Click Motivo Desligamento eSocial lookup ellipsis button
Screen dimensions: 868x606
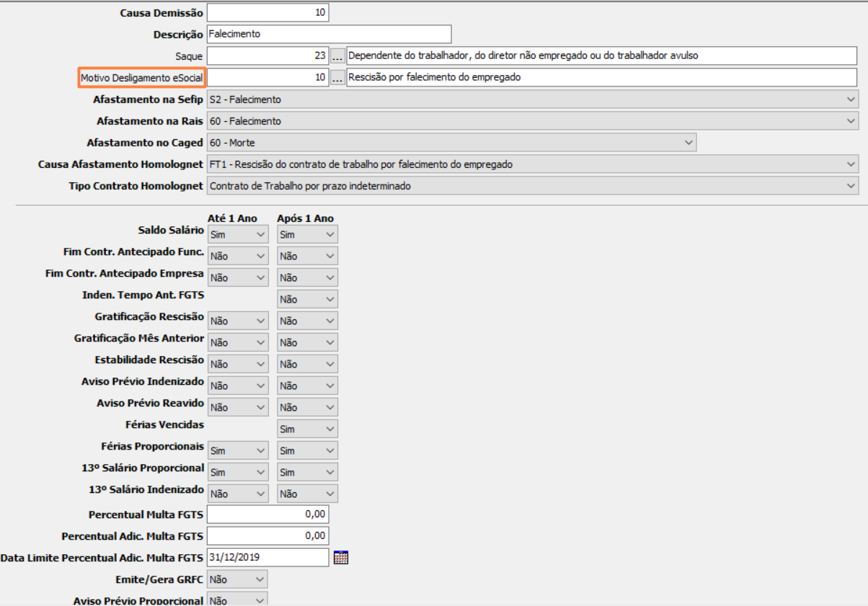pos(337,77)
